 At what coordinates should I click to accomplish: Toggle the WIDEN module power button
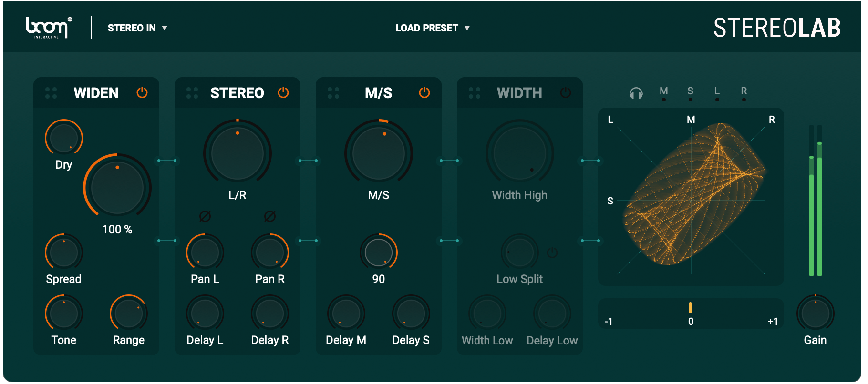(x=142, y=92)
